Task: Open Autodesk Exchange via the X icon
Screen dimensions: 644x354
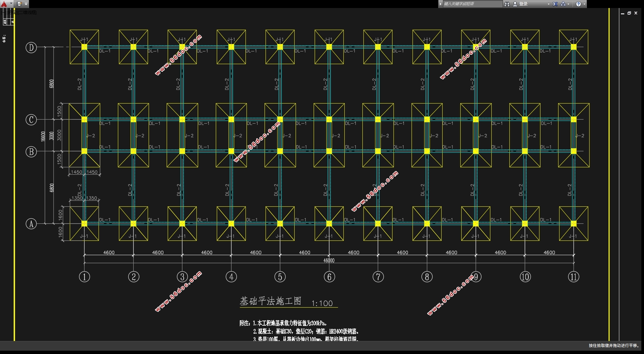Action: pyautogui.click(x=555, y=4)
